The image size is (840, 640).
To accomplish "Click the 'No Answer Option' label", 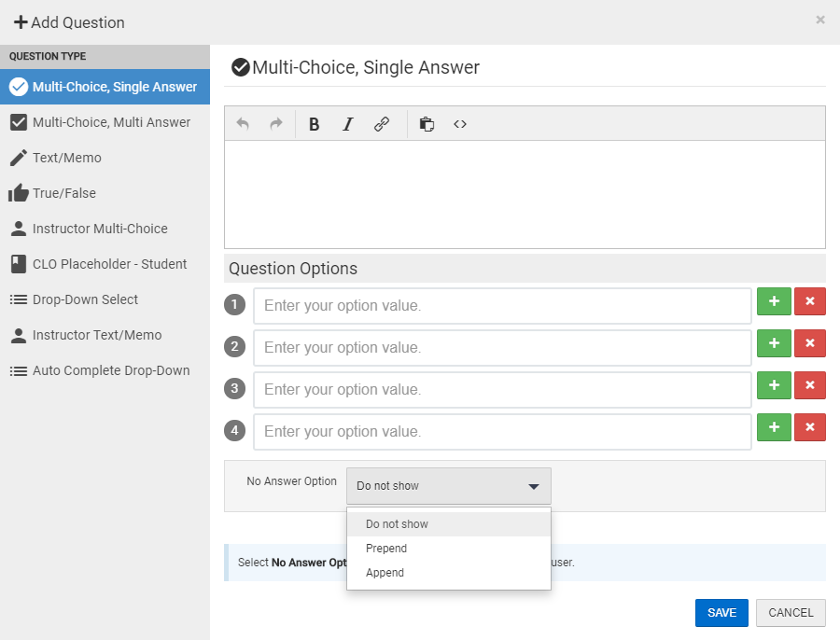I will pos(291,481).
